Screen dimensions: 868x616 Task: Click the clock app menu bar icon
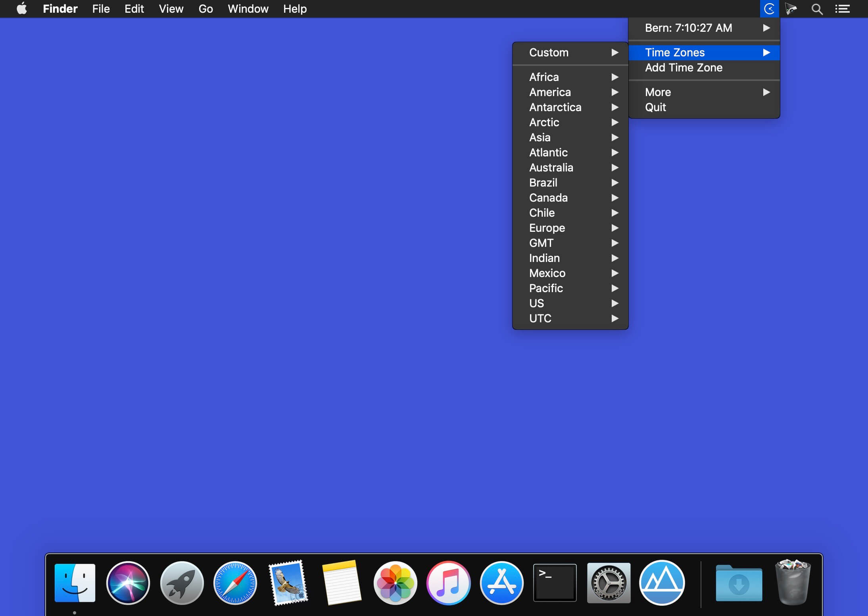click(x=769, y=9)
